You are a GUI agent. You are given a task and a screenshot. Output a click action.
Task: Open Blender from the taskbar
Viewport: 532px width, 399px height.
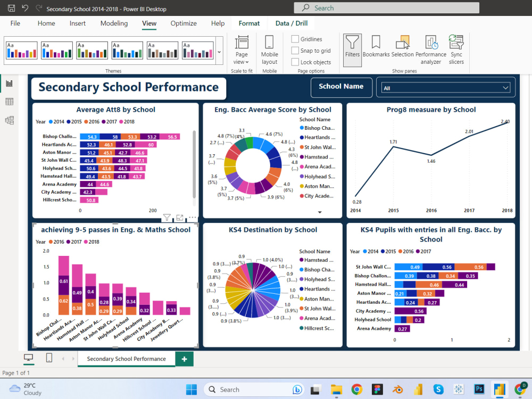point(397,389)
